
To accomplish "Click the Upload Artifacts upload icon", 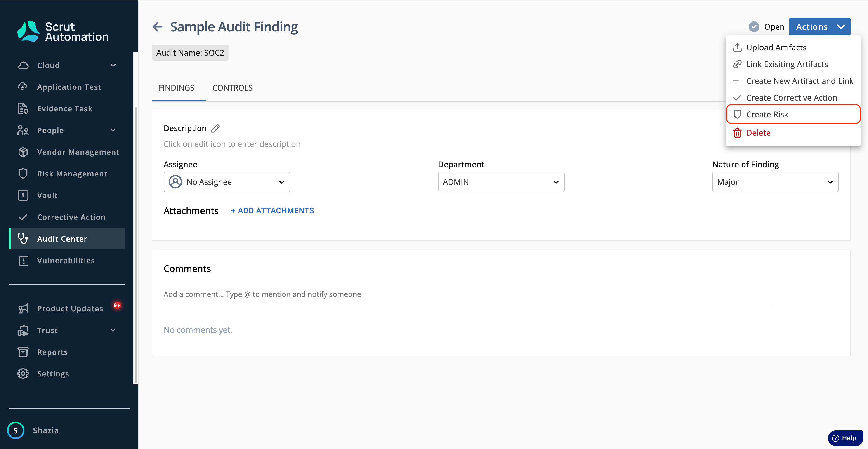I will (737, 47).
